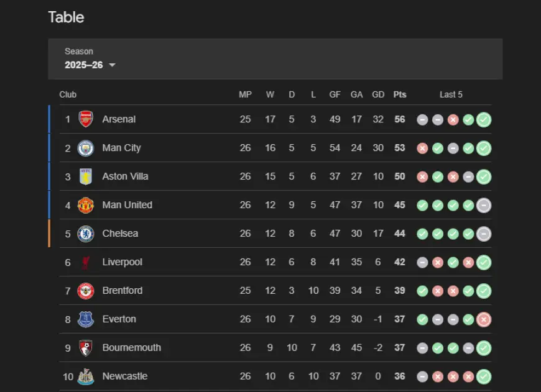This screenshot has height=392, width=541.
Task: Click Everton's red loss icon in Last 5
Action: [484, 319]
